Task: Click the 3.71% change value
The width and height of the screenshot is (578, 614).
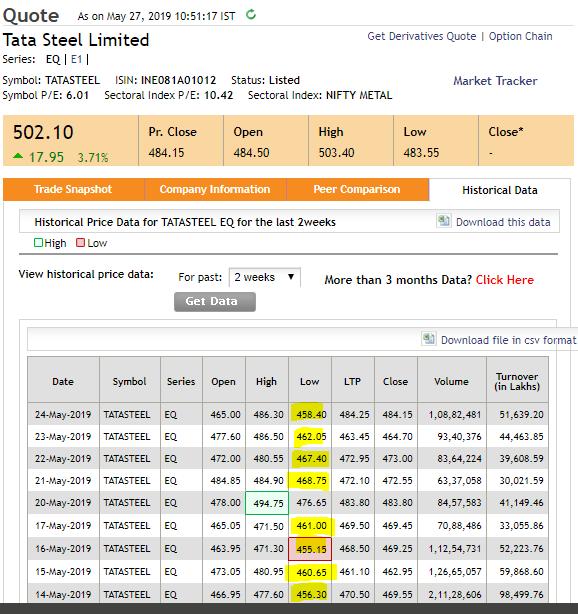Action: tap(93, 157)
